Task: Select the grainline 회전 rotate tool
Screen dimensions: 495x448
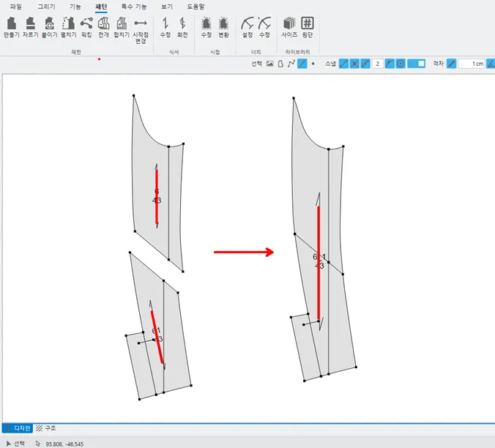Action: 182,27
